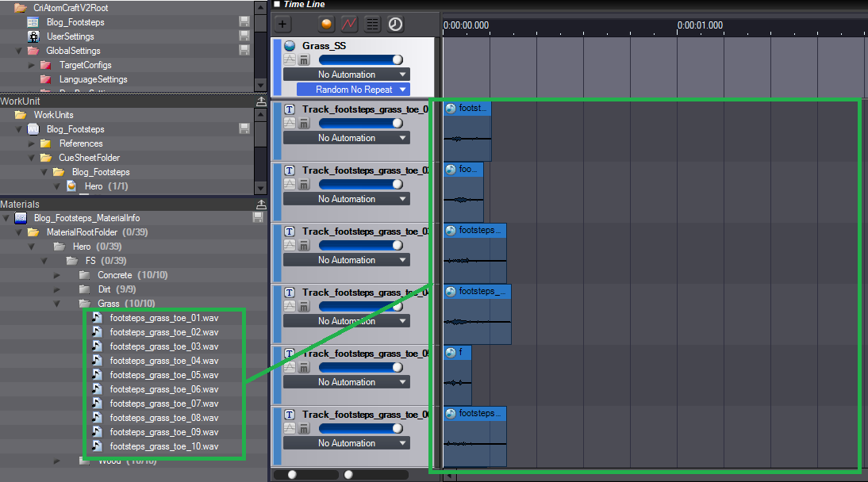The height and width of the screenshot is (482, 868).
Task: Click the UserSettings icon in project tree
Action: tap(34, 36)
